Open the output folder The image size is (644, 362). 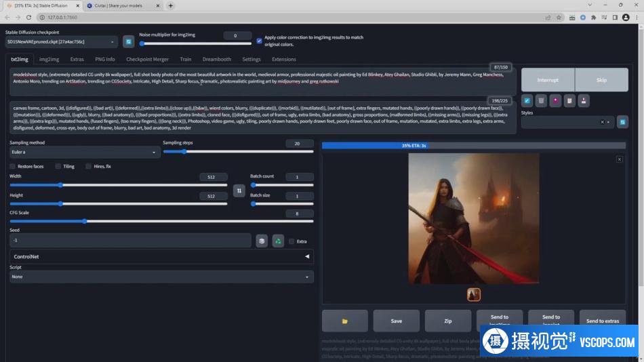click(x=344, y=321)
